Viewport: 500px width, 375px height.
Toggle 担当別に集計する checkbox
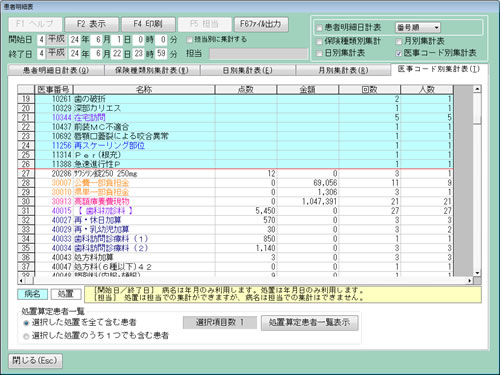pyautogui.click(x=189, y=40)
